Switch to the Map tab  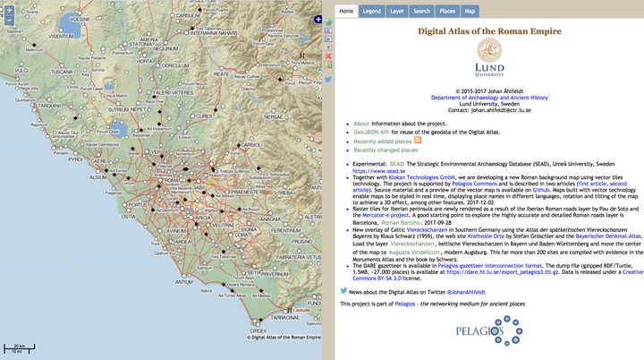click(470, 11)
